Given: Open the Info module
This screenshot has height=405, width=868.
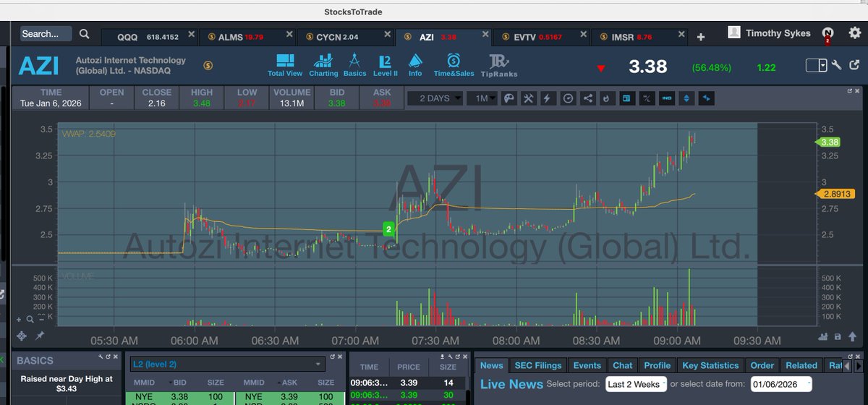Looking at the screenshot, I should 415,65.
